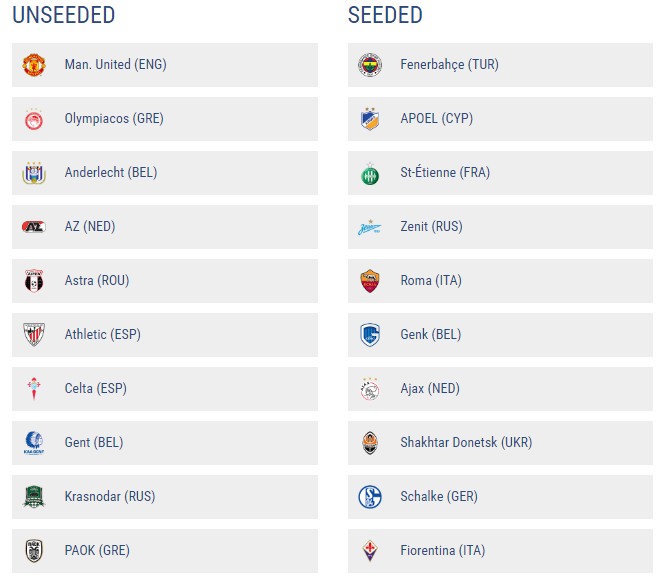
Task: Click the Schalke club crest
Action: click(x=370, y=497)
